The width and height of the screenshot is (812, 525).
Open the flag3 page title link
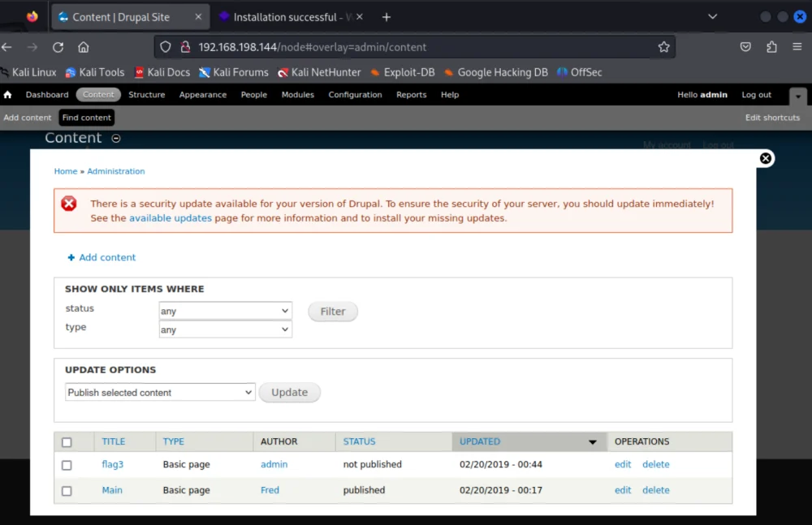click(112, 464)
